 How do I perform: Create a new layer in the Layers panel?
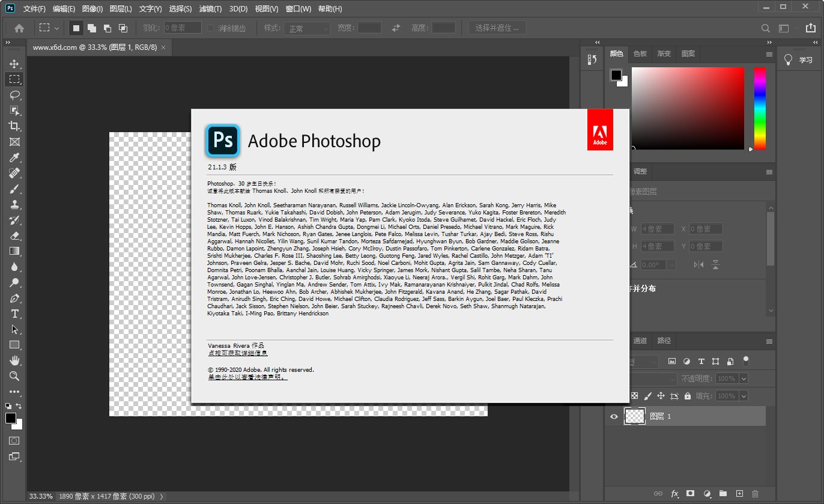click(739, 493)
